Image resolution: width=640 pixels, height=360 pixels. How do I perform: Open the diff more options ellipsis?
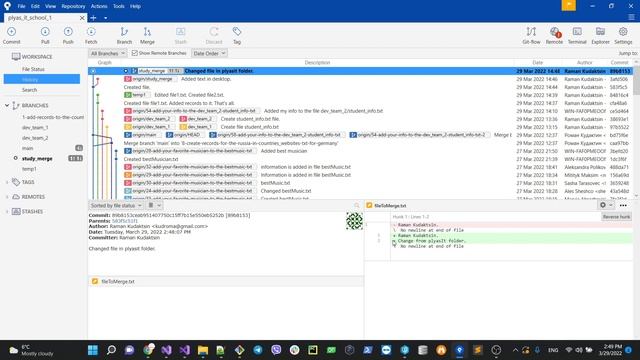[623, 205]
